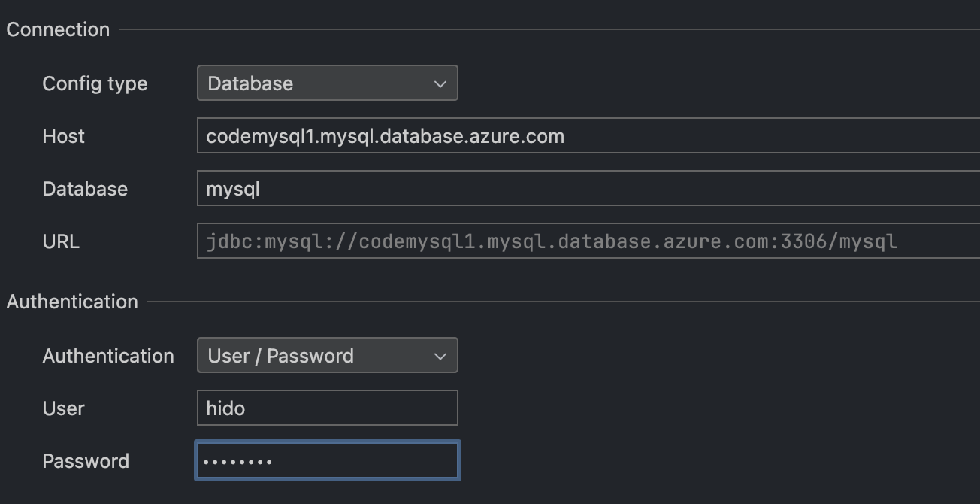Screen dimensions: 980x504
Task: Click into the Database name field
Action: pos(586,189)
